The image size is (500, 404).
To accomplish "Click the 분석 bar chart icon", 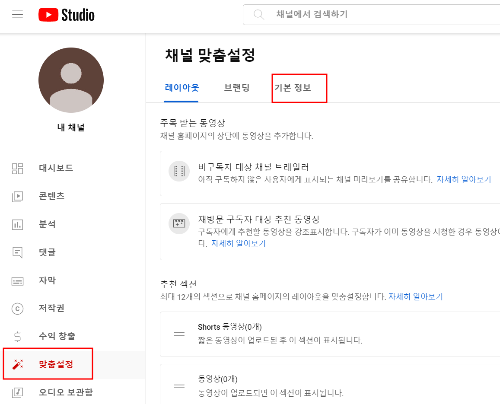I will click(x=17, y=224).
